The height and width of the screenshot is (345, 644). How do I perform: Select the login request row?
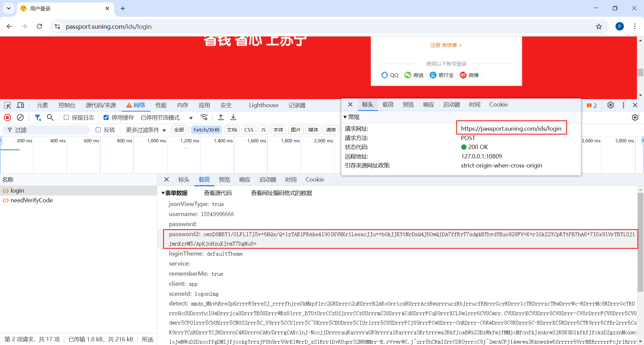pyautogui.click(x=78, y=191)
